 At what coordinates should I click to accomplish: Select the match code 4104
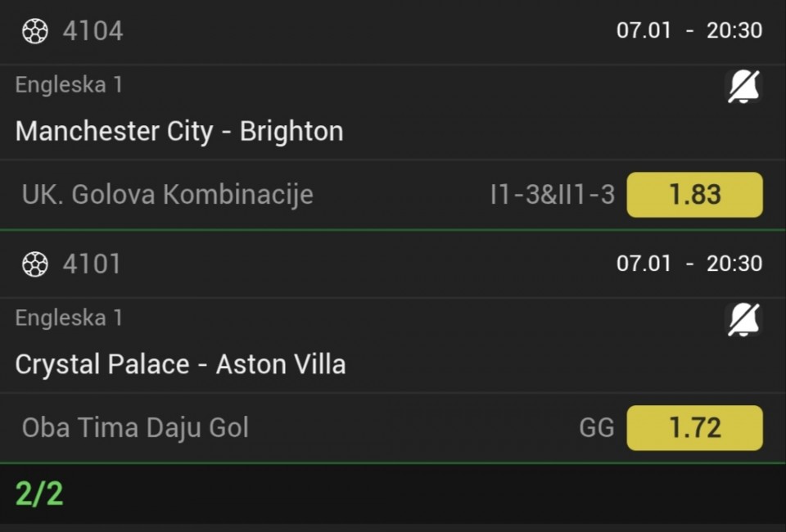click(x=93, y=31)
